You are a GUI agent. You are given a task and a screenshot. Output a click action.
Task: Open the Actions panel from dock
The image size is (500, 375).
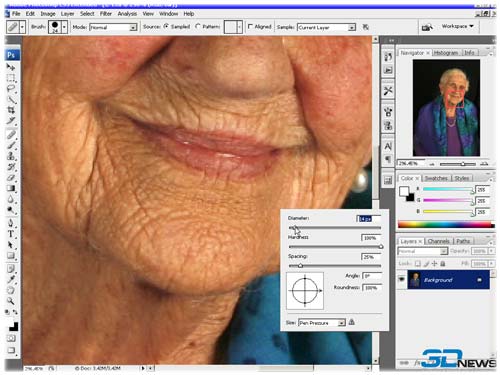388,70
